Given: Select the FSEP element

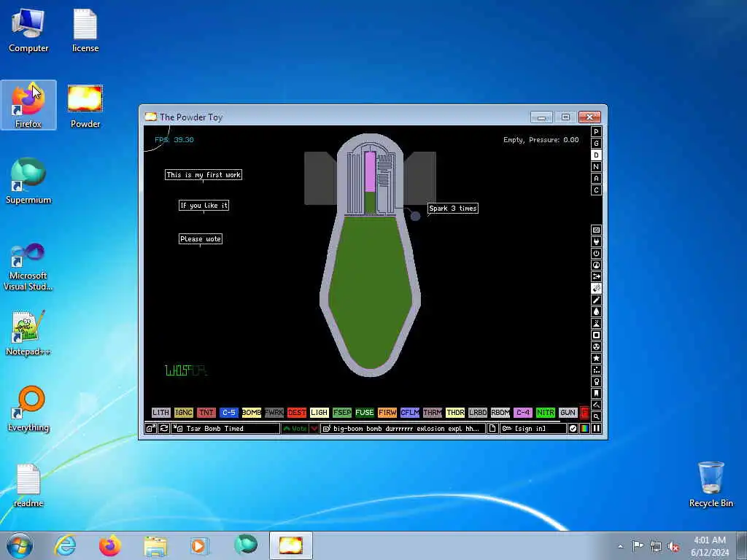Looking at the screenshot, I should pos(341,413).
